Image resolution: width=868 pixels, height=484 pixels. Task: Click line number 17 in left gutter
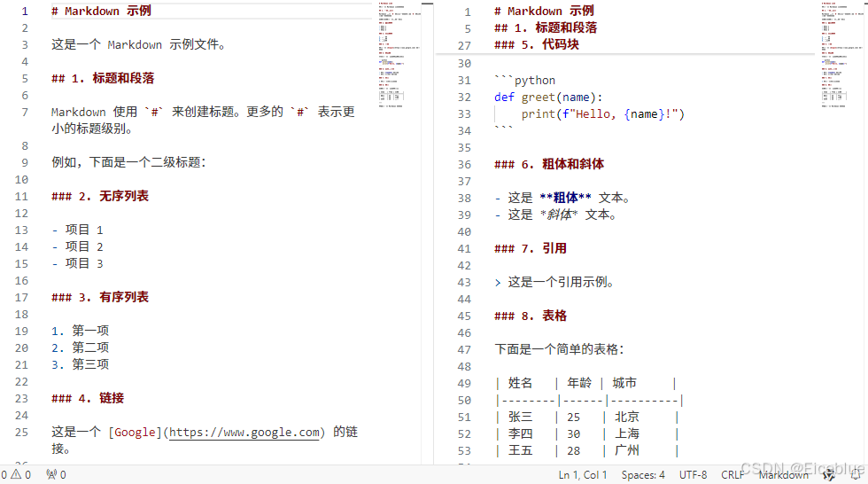tap(21, 297)
